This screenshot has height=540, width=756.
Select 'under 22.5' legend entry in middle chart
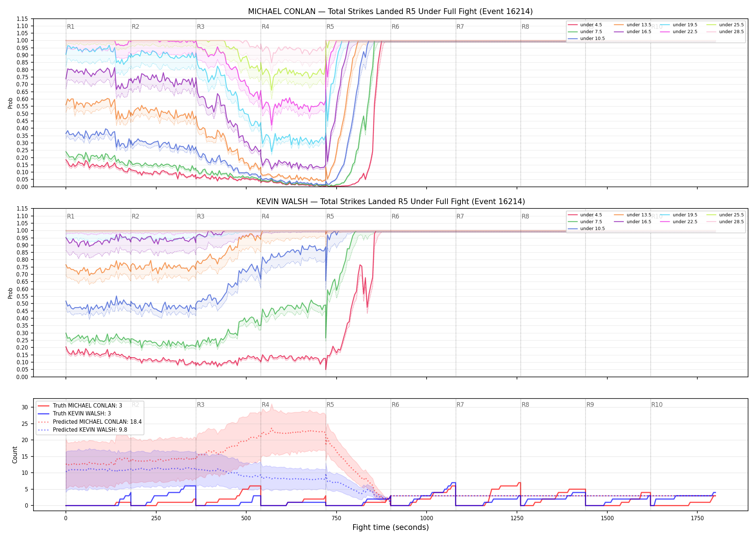point(679,222)
